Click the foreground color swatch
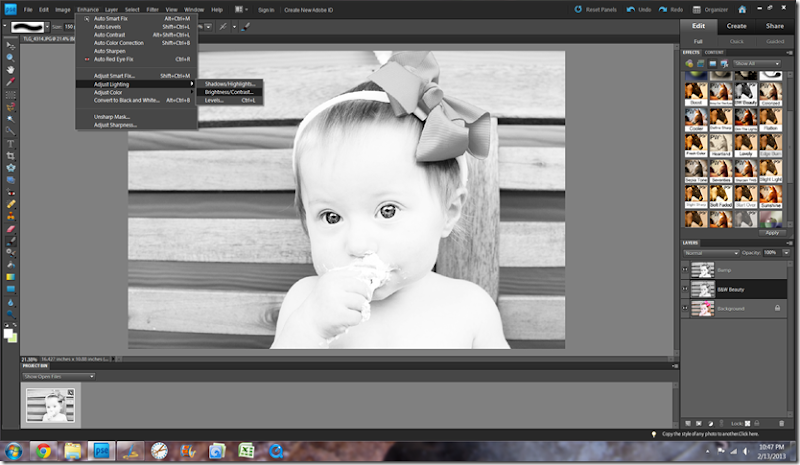Screen dimensions: 800x465 tap(8, 331)
